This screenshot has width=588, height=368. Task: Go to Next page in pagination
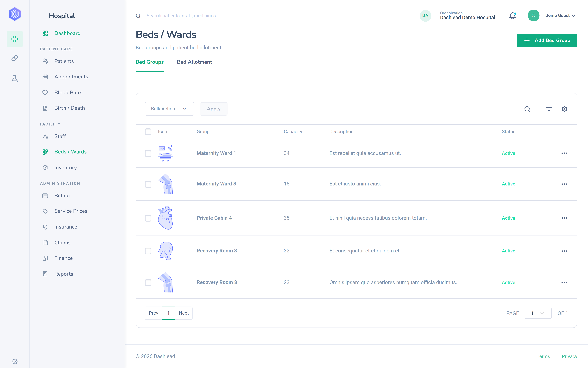pyautogui.click(x=184, y=313)
